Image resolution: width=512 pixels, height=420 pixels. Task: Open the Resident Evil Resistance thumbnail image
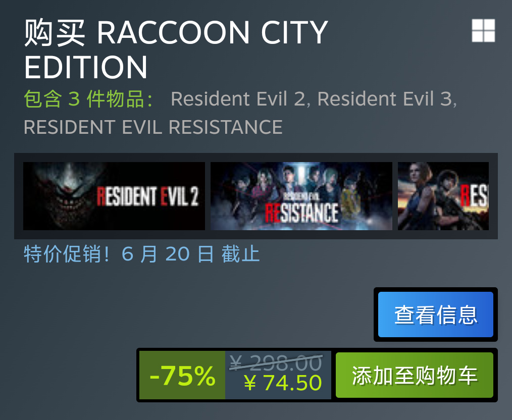click(x=301, y=196)
